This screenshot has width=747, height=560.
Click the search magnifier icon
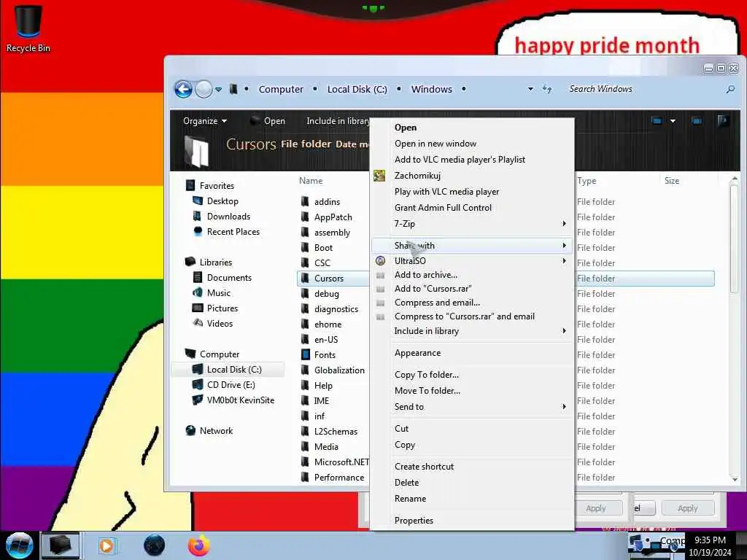(x=729, y=89)
